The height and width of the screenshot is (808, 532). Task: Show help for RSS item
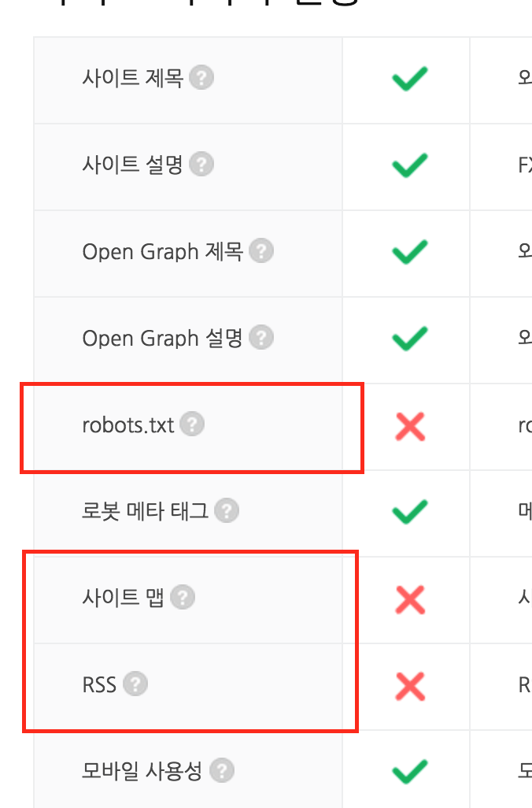click(x=135, y=684)
